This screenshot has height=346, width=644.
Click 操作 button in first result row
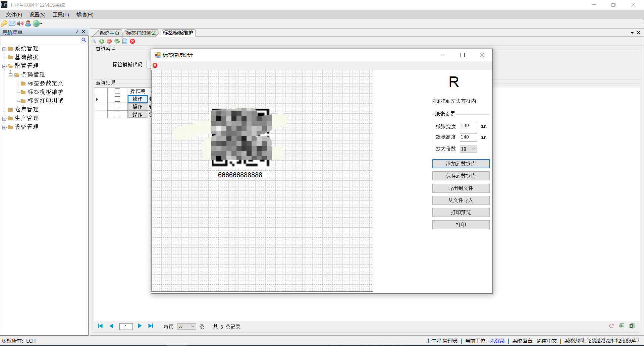coord(138,99)
